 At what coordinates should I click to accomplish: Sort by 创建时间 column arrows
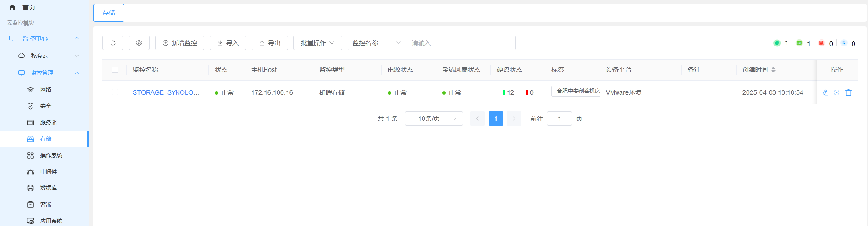773,70
